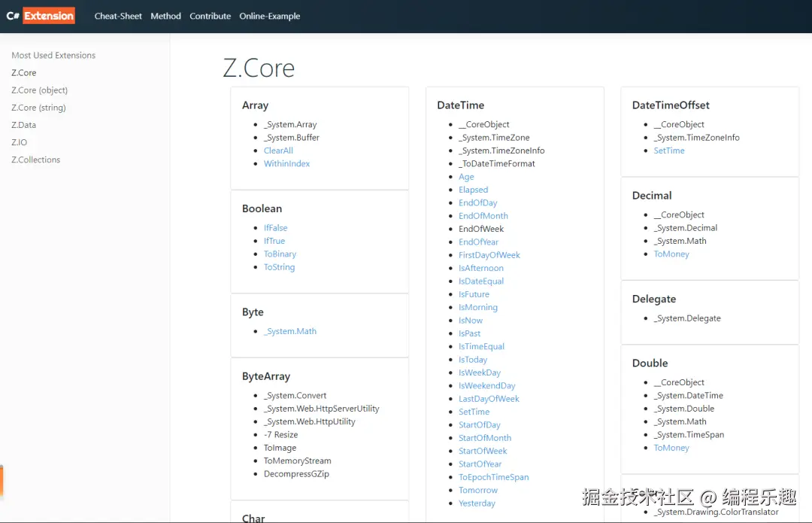Open the Tomorrow link
812x523 pixels.
point(478,491)
